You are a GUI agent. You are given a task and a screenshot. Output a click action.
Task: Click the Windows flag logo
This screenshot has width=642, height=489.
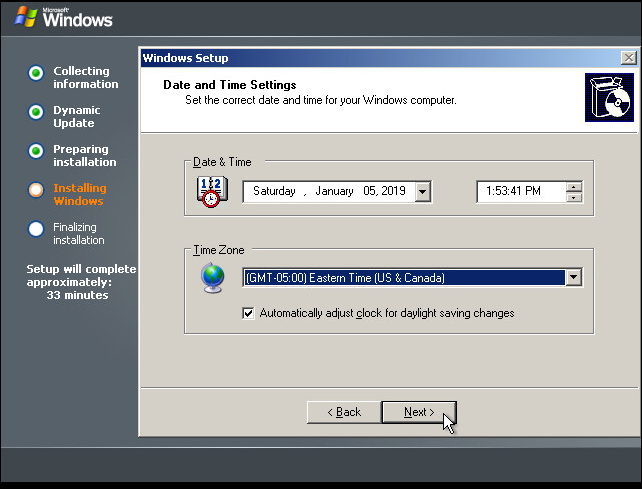(25, 17)
